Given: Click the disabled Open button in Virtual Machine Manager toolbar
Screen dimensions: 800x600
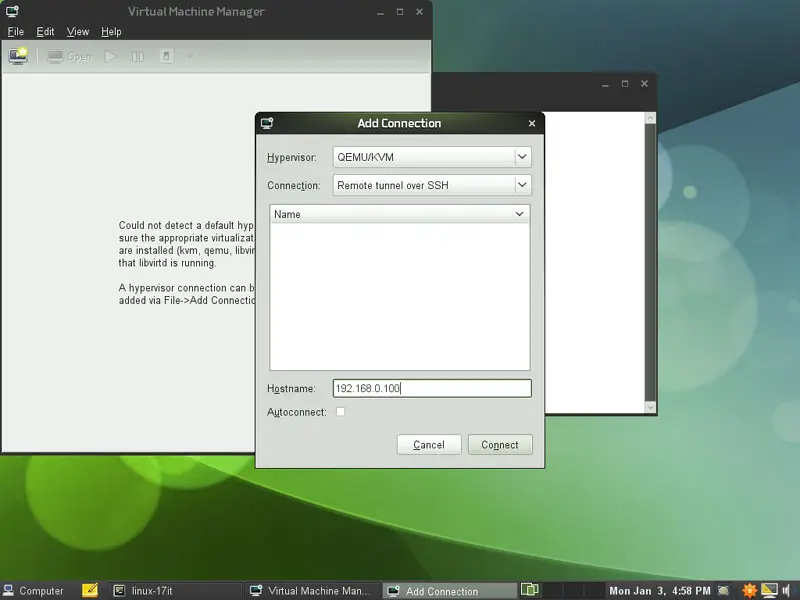Looking at the screenshot, I should [70, 57].
